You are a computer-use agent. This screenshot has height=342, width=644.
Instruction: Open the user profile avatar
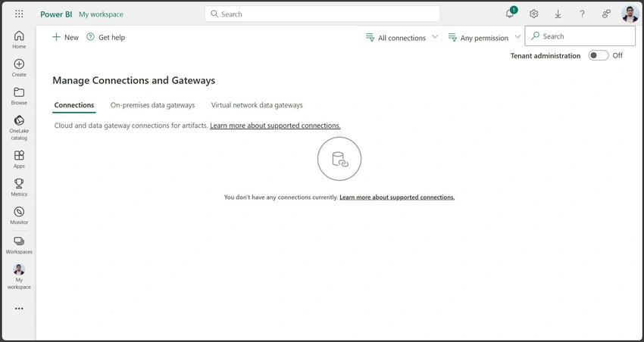pyautogui.click(x=630, y=14)
